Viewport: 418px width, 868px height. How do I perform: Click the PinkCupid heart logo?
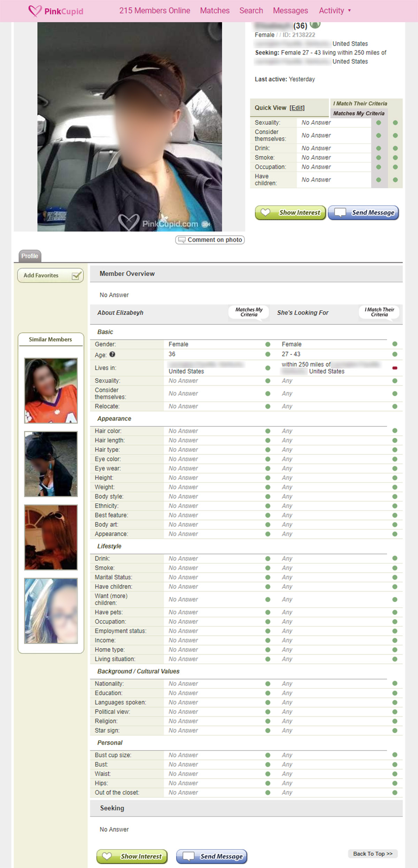pyautogui.click(x=35, y=11)
